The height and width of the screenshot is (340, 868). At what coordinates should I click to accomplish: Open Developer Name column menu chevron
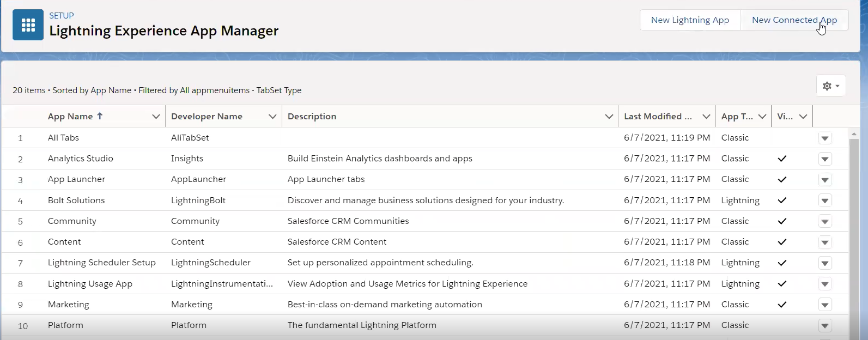coord(272,117)
